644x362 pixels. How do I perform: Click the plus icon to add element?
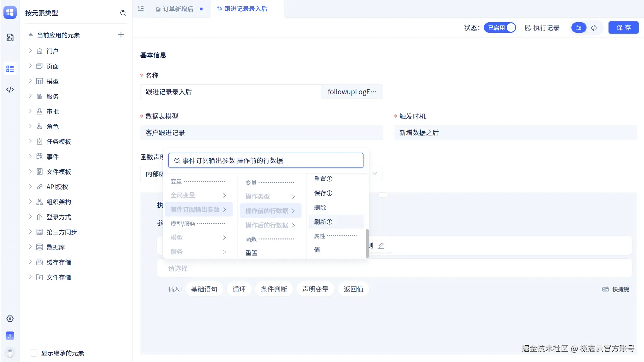point(121,35)
